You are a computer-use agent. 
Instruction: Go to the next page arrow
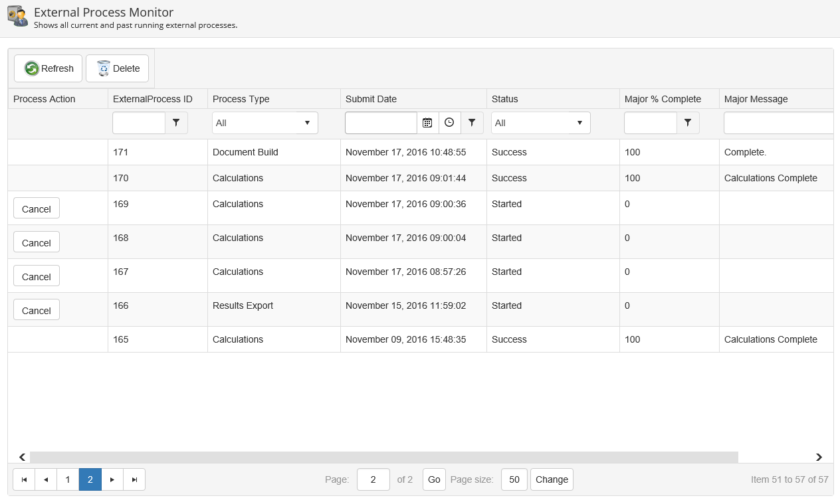(112, 479)
